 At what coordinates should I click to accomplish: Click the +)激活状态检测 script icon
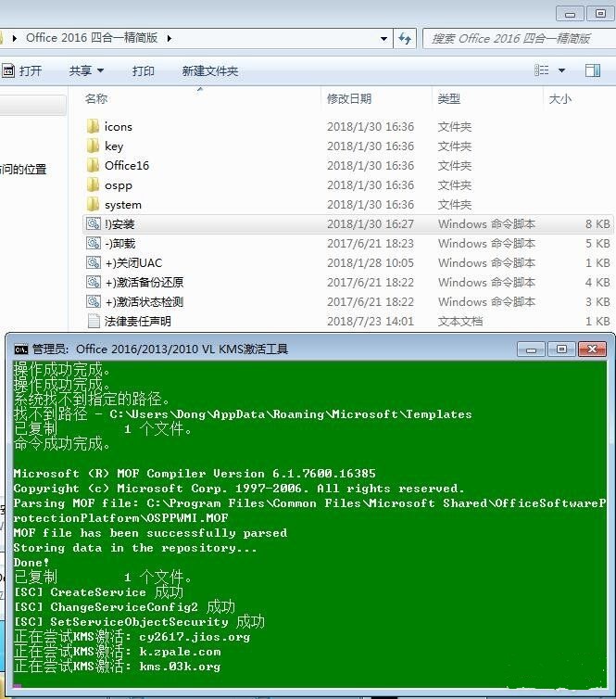[x=94, y=302]
